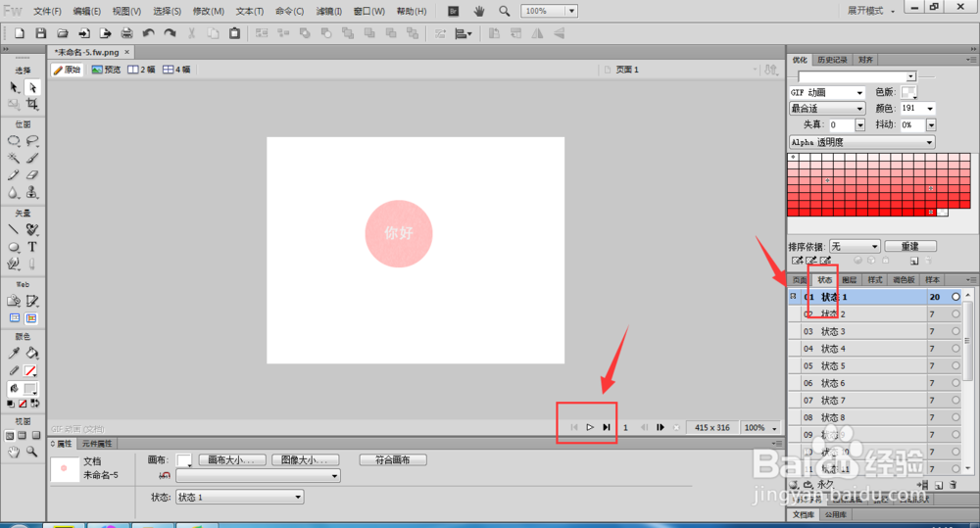Open the GIF 动画 export format dropdown
980x528 pixels.
coord(827,92)
